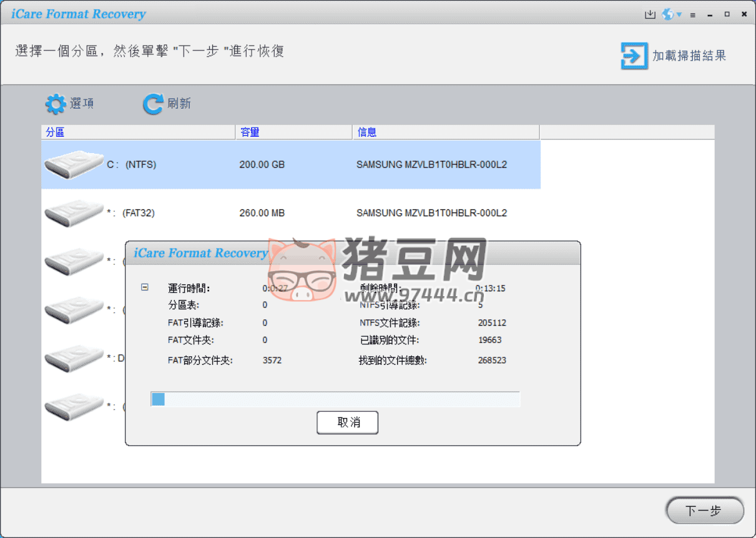Expand the language dropdown arrow beside the globe
756x538 pixels.
point(679,15)
